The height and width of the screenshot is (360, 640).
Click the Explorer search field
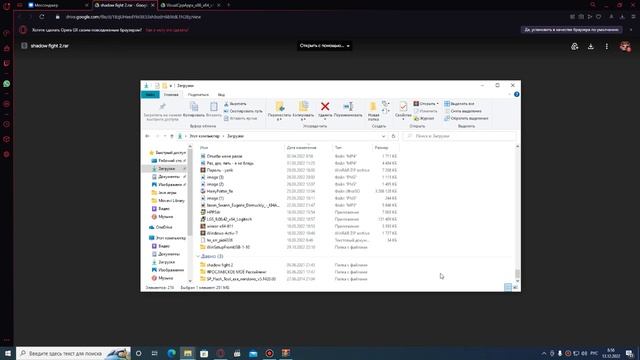point(459,136)
